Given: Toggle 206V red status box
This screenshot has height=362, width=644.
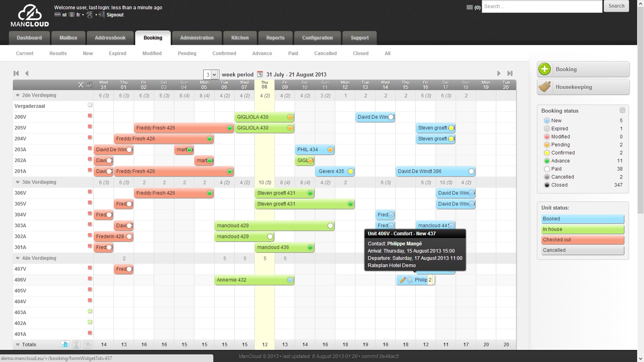Looking at the screenshot, I should [x=90, y=116].
